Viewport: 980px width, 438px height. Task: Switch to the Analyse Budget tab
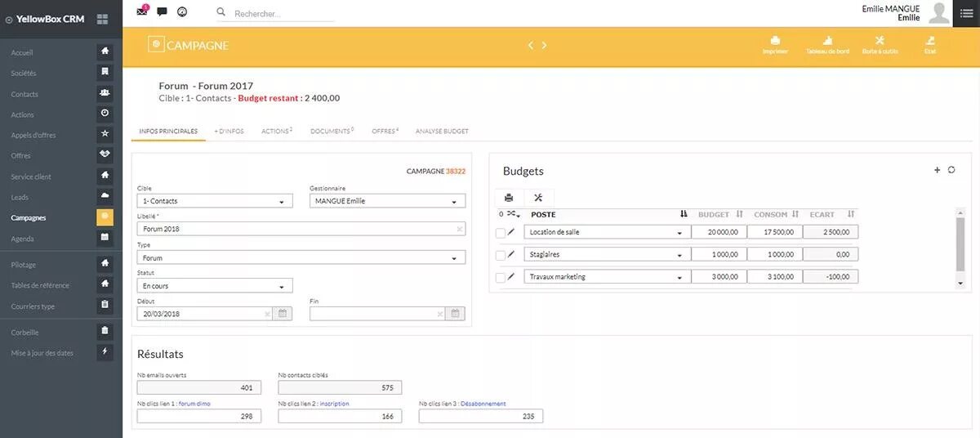442,132
